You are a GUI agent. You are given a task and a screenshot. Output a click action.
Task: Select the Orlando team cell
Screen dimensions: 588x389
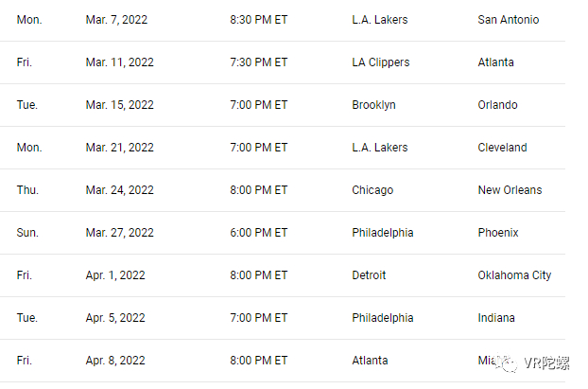pyautogui.click(x=498, y=105)
